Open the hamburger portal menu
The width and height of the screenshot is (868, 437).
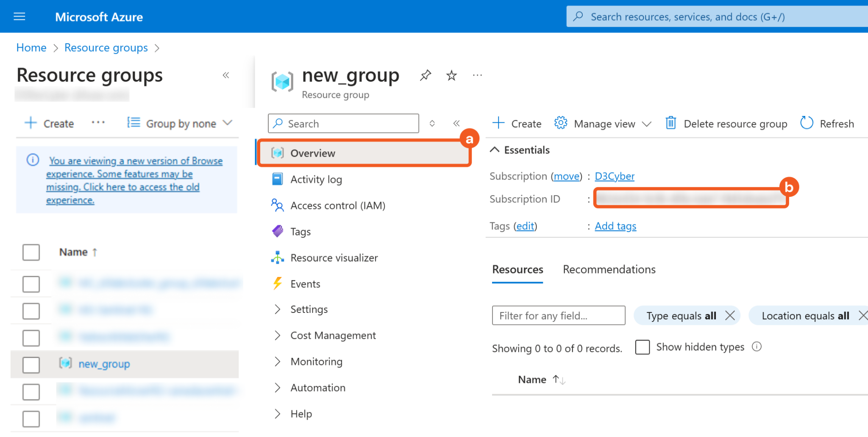[x=19, y=17]
